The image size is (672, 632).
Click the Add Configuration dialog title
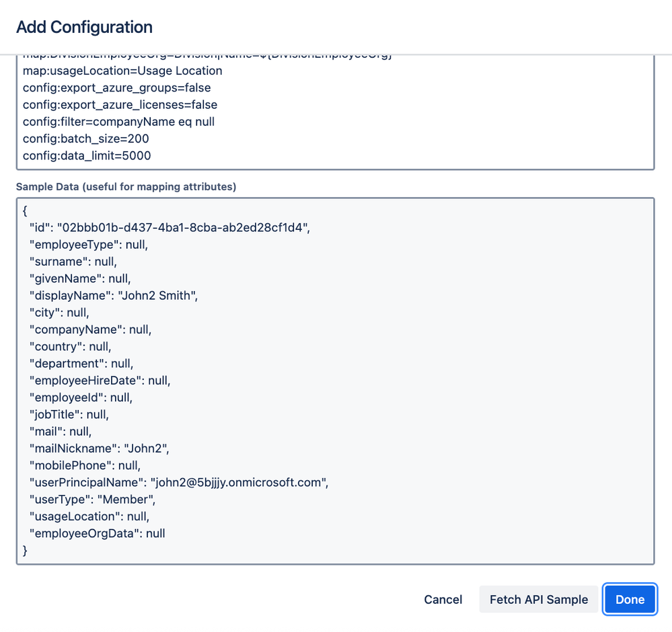(84, 27)
